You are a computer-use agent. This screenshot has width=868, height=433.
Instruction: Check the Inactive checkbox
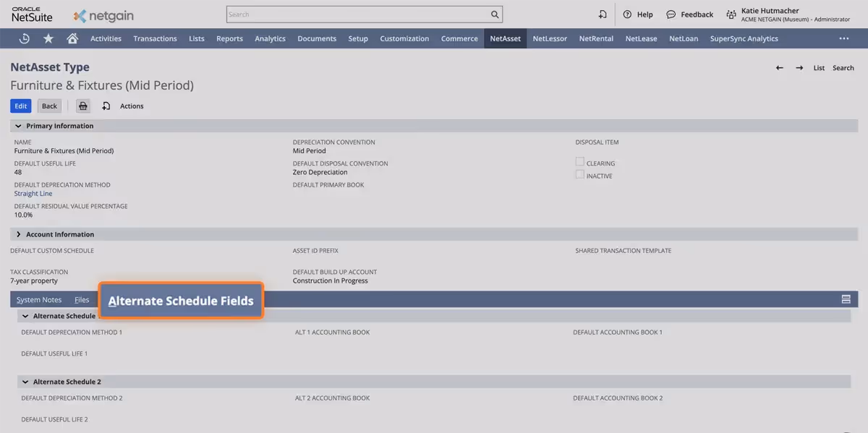(x=579, y=174)
